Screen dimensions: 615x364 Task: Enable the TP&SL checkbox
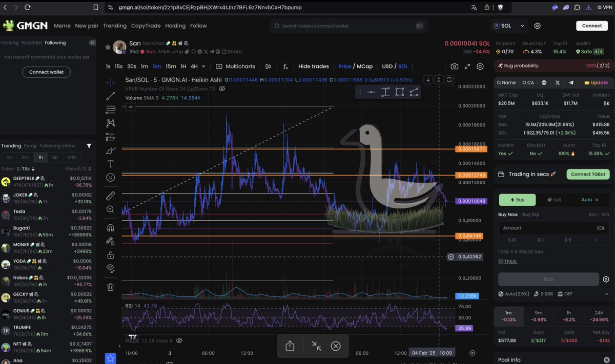pyautogui.click(x=501, y=262)
